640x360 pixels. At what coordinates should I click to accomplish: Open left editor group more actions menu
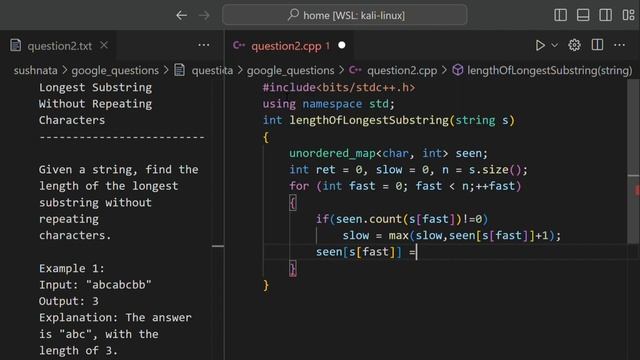pyautogui.click(x=203, y=45)
